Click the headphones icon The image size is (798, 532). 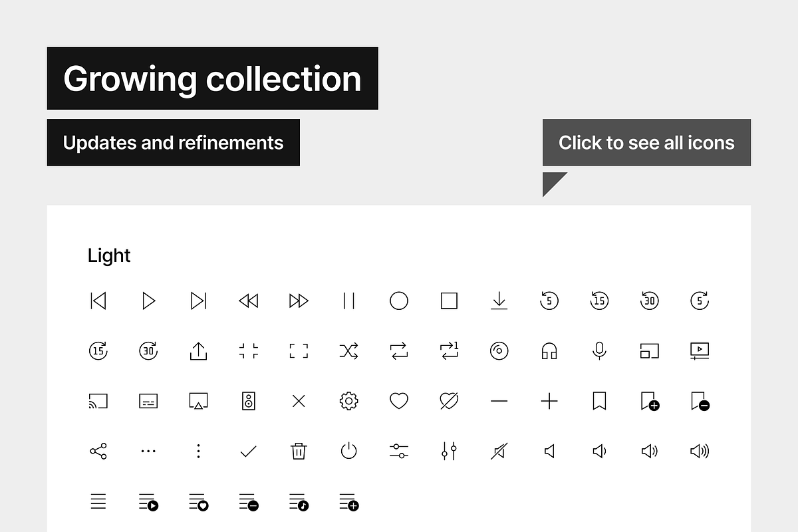point(549,350)
